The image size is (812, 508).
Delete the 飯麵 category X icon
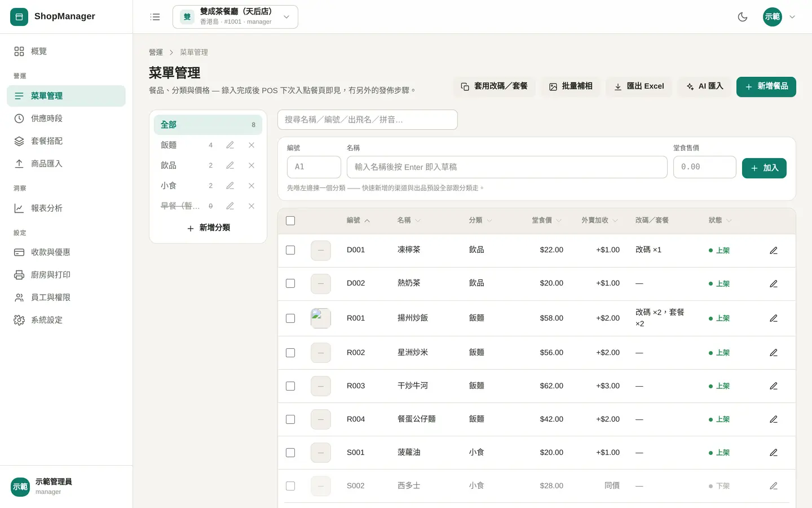pyautogui.click(x=251, y=145)
